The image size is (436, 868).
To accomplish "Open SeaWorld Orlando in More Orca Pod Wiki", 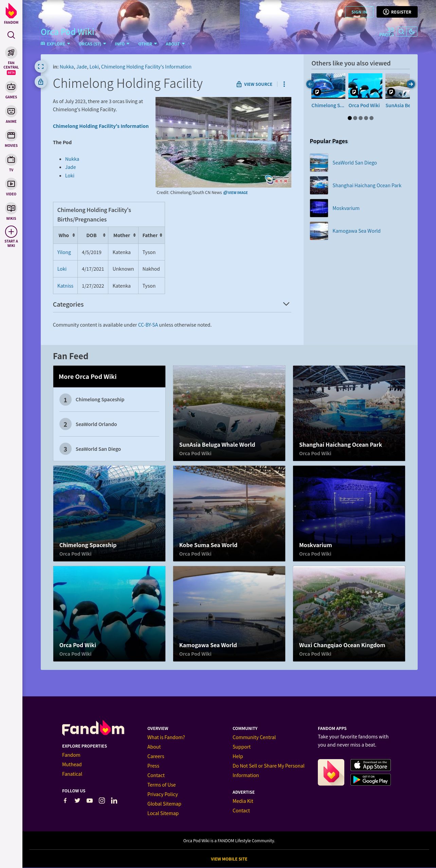I will (96, 424).
